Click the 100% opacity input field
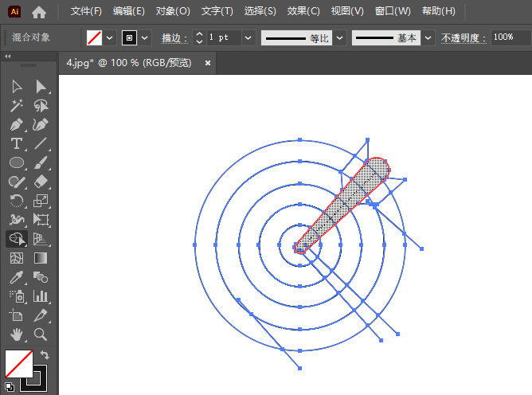 coord(511,37)
